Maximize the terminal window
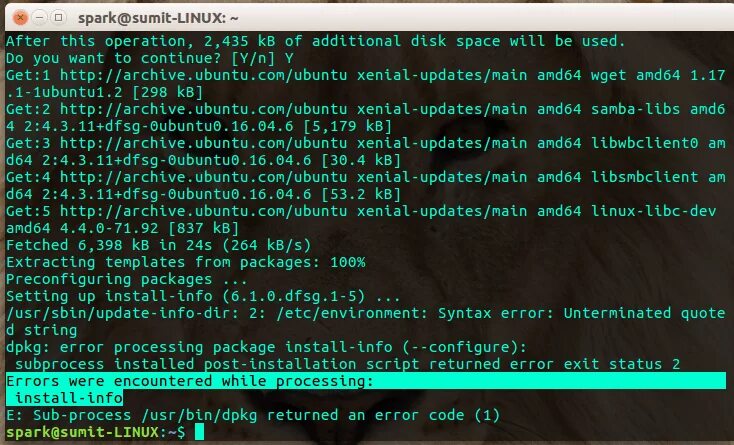Viewport: 734px width, 445px height. (59, 18)
